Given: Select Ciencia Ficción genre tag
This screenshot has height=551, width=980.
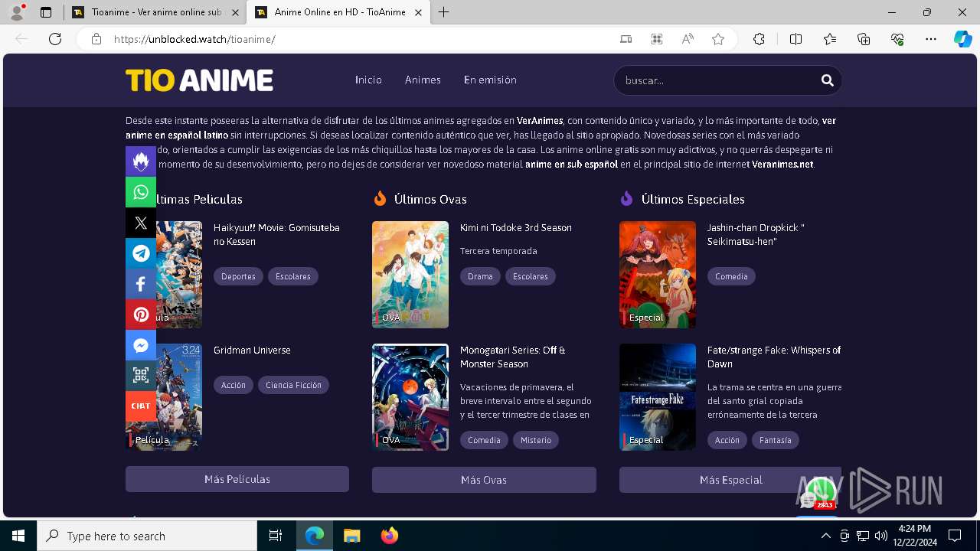Looking at the screenshot, I should (293, 385).
